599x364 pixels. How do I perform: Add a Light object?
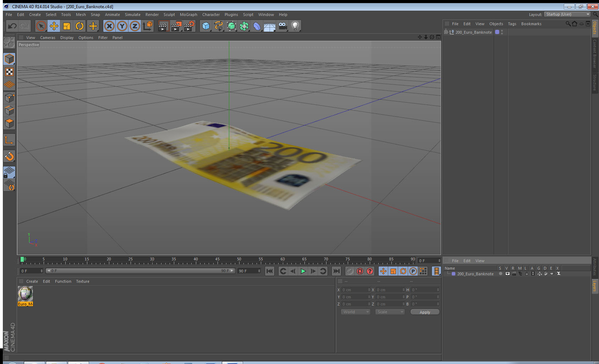click(x=295, y=26)
